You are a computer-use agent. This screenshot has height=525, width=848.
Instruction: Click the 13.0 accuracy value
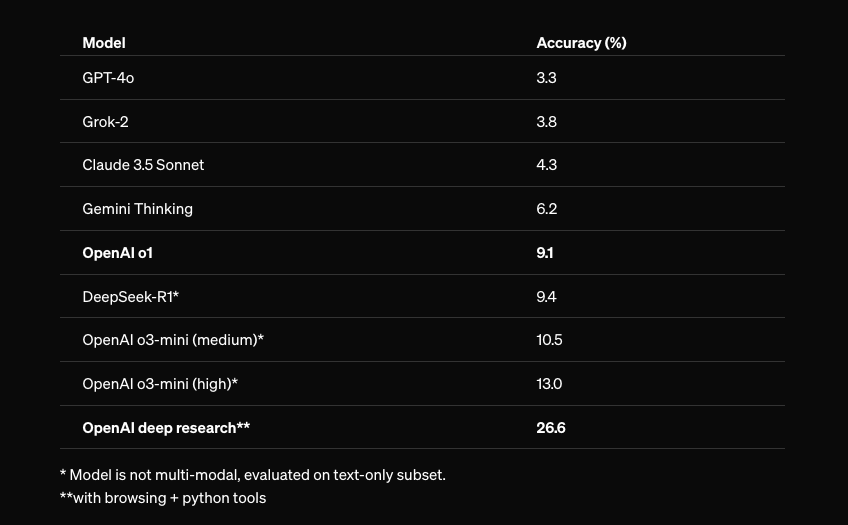coord(549,383)
